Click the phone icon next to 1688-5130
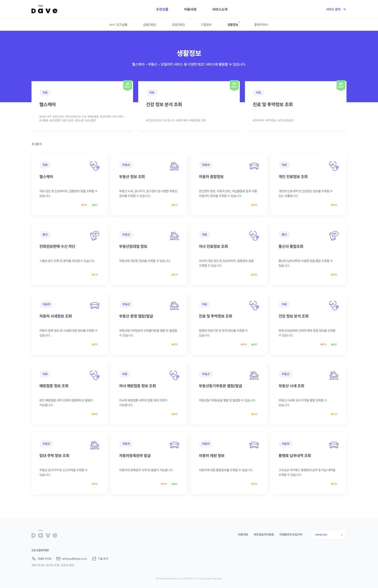Viewport: 378px width, 588px height. (34, 559)
